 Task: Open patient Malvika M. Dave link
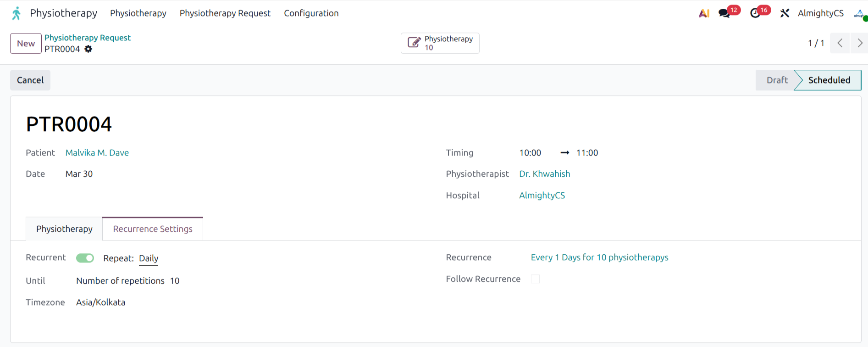coord(97,153)
